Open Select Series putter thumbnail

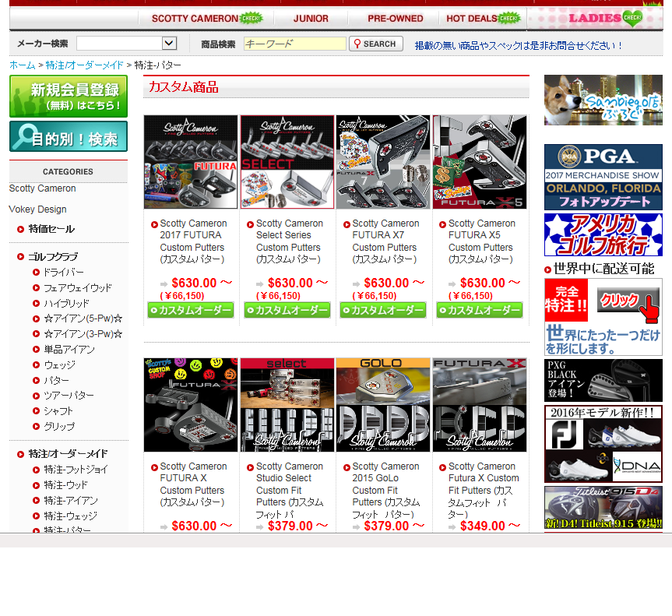point(287,162)
